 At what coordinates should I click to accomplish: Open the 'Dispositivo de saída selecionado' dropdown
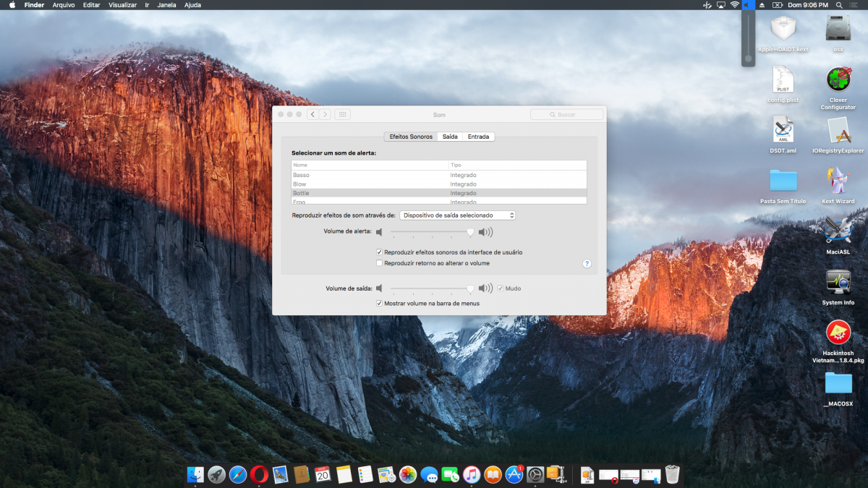[457, 215]
